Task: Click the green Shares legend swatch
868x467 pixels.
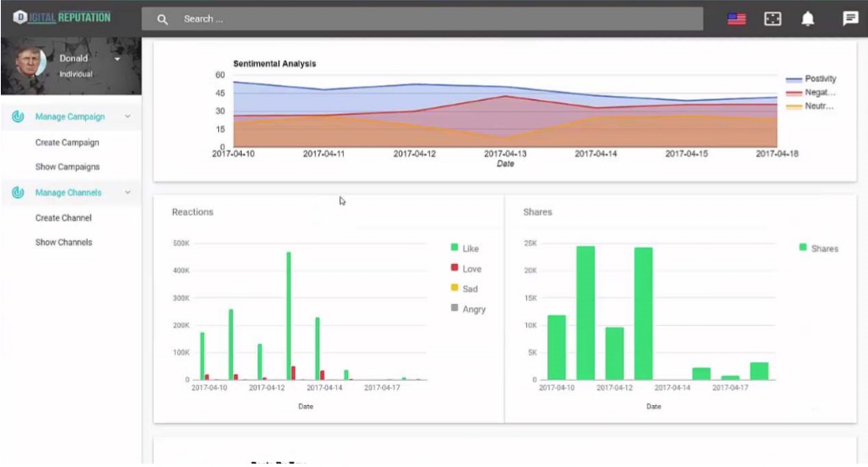Action: click(x=804, y=248)
